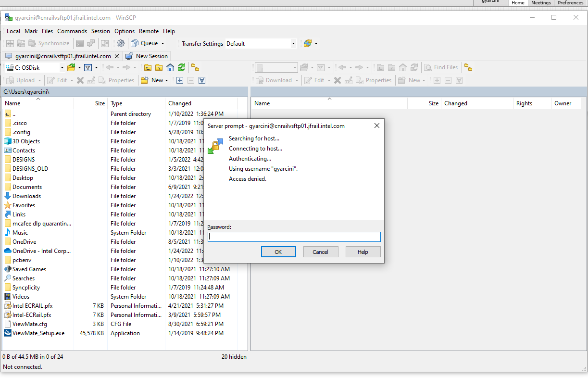Navigate to local parent directory icon
The image size is (588, 390).
148,68
